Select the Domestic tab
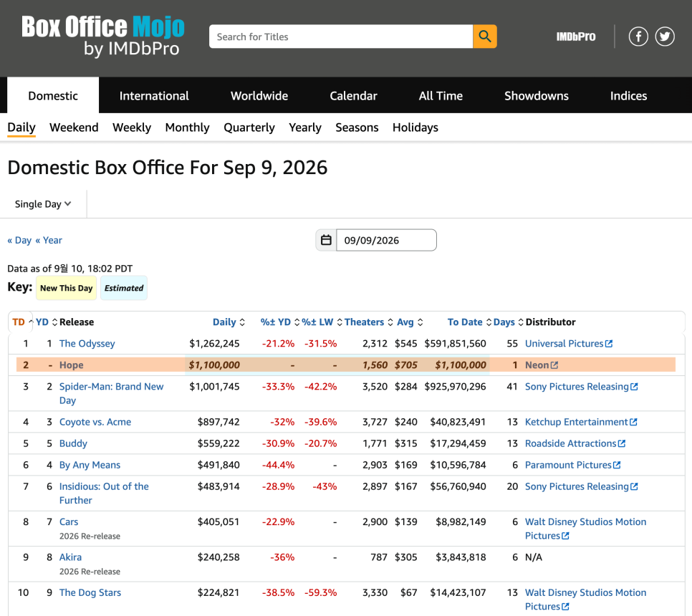The image size is (692, 616). tap(53, 95)
